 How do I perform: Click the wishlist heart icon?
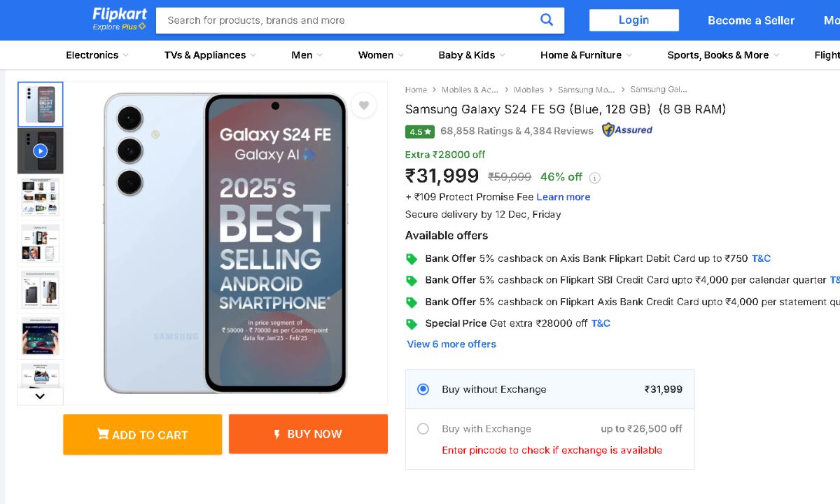[363, 106]
